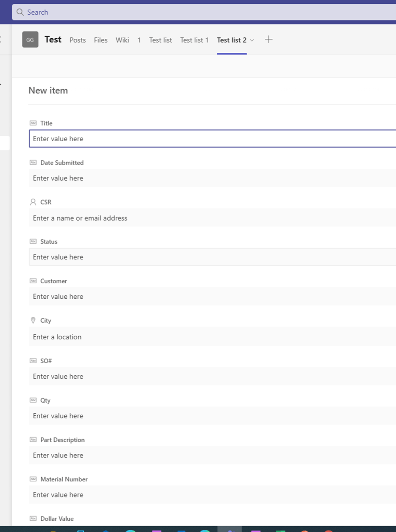Screen dimensions: 396x532
Task: Click the New item heading
Action: click(x=48, y=90)
